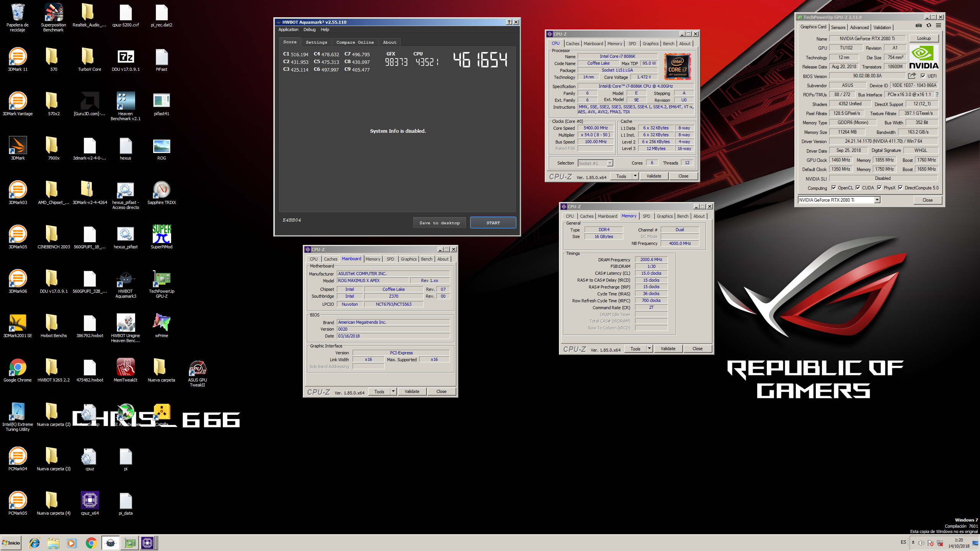Open Chrome from the taskbar
The height and width of the screenshot is (551, 980).
(x=91, y=543)
